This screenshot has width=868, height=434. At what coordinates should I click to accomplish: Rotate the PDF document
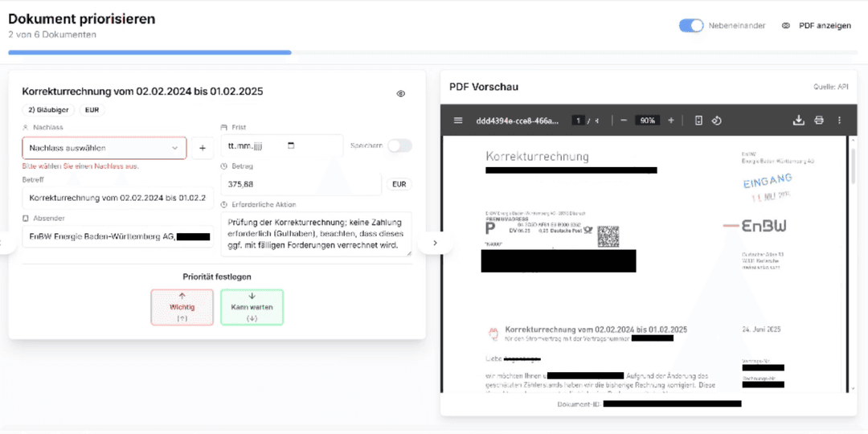pyautogui.click(x=717, y=121)
